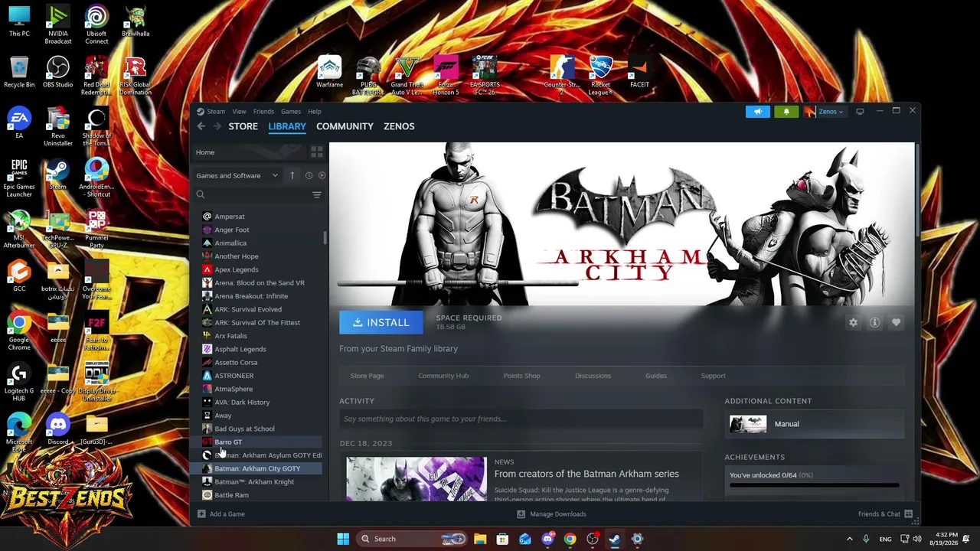
Task: Click the LIBRARY tab
Action: pos(287,126)
